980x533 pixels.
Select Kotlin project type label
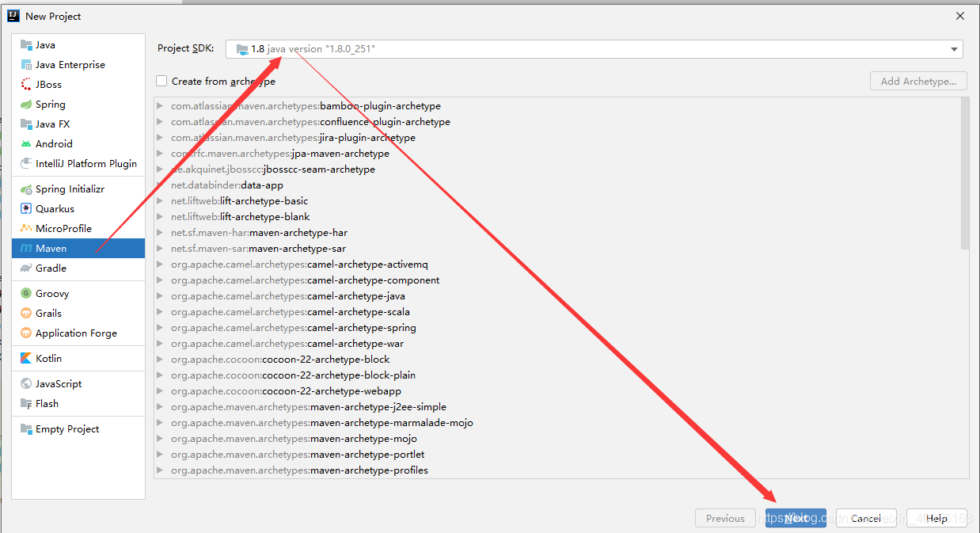pyautogui.click(x=48, y=359)
